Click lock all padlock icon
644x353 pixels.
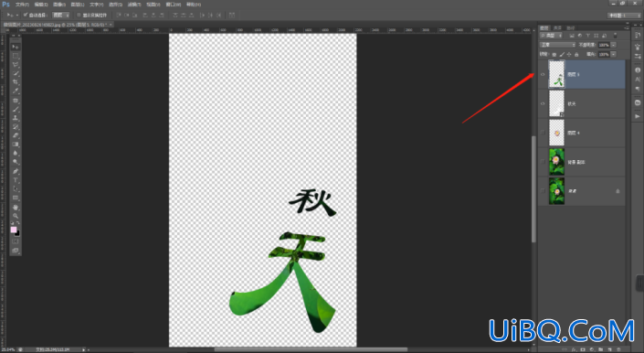point(576,54)
